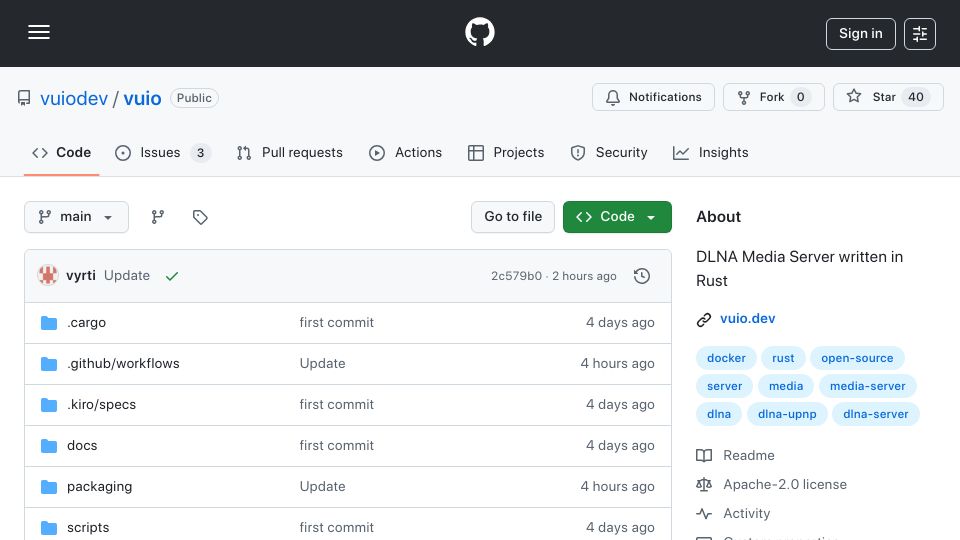Expand the main branch dropdown
This screenshot has width=960, height=540.
77,217
